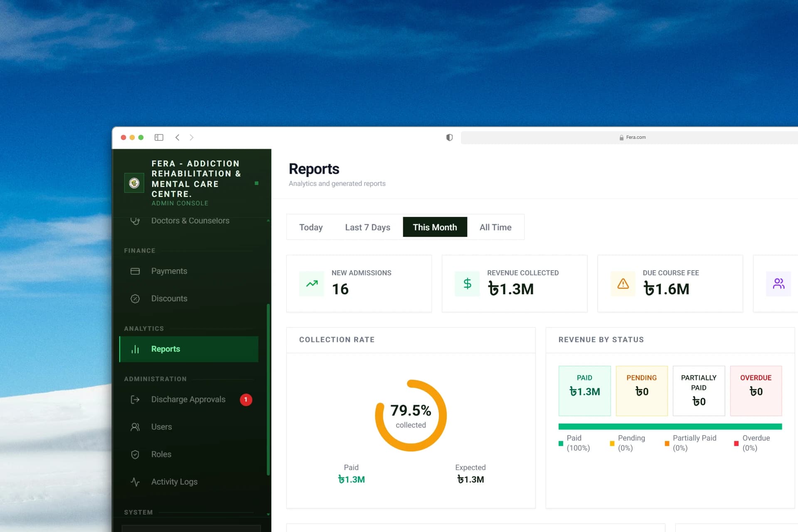Click the Users people icon
Image resolution: width=798 pixels, height=532 pixels.
point(135,427)
